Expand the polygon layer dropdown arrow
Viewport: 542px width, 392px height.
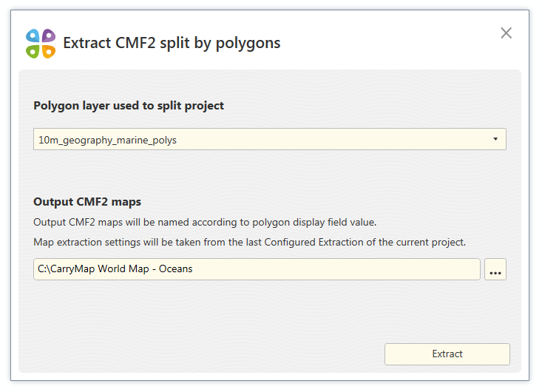[x=495, y=139]
